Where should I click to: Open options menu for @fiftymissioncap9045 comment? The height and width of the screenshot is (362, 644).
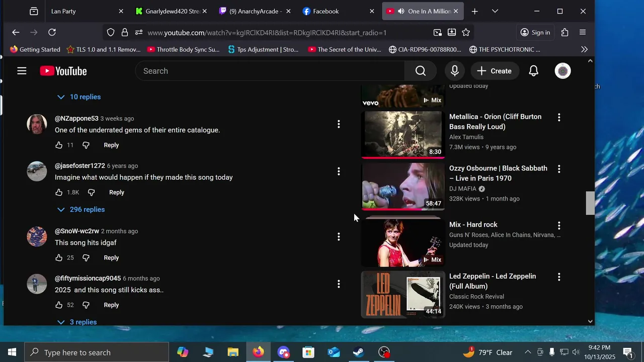(339, 284)
